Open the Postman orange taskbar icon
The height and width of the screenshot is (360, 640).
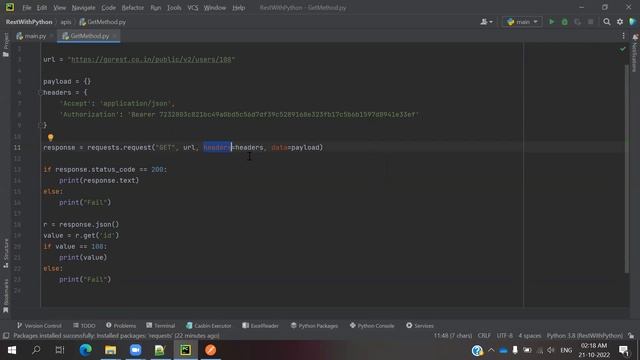tap(211, 350)
